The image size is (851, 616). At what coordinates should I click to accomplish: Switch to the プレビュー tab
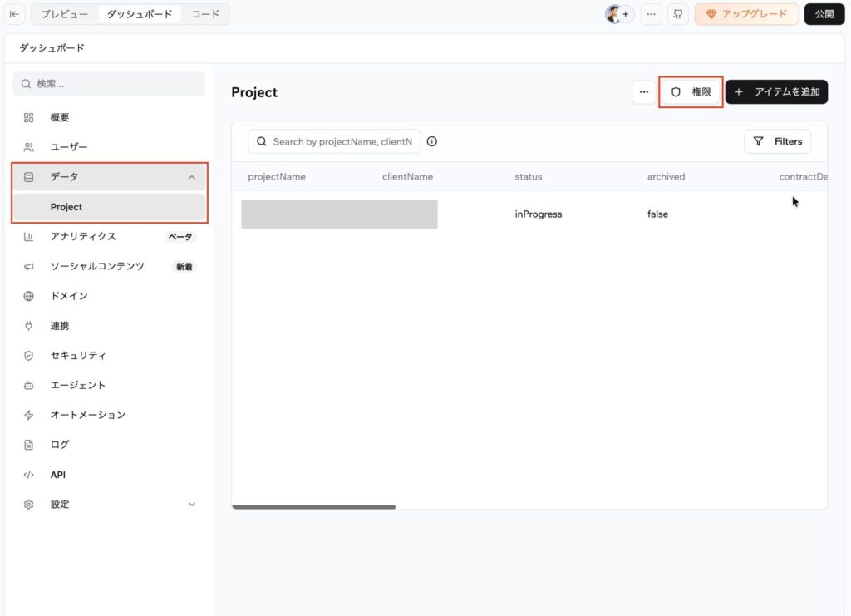65,14
